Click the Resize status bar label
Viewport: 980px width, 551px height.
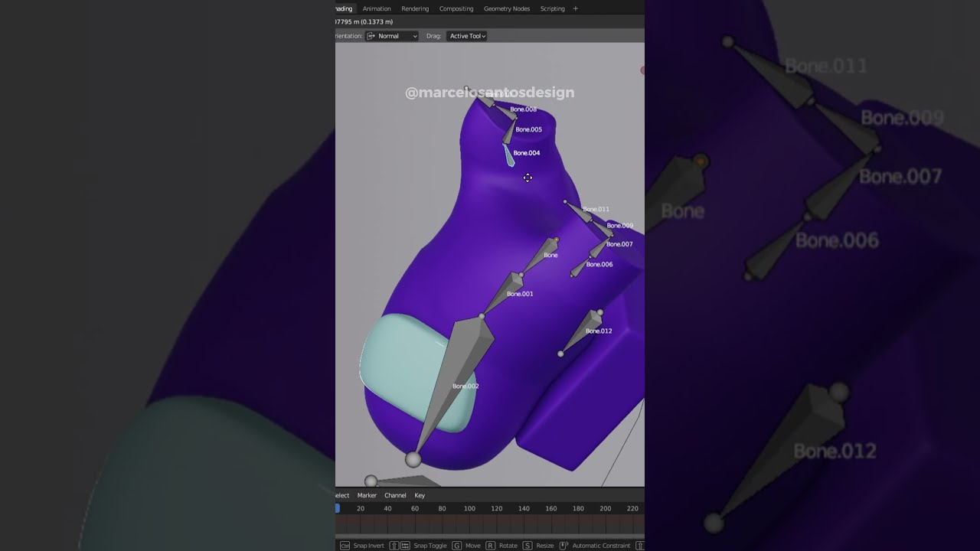tap(545, 546)
